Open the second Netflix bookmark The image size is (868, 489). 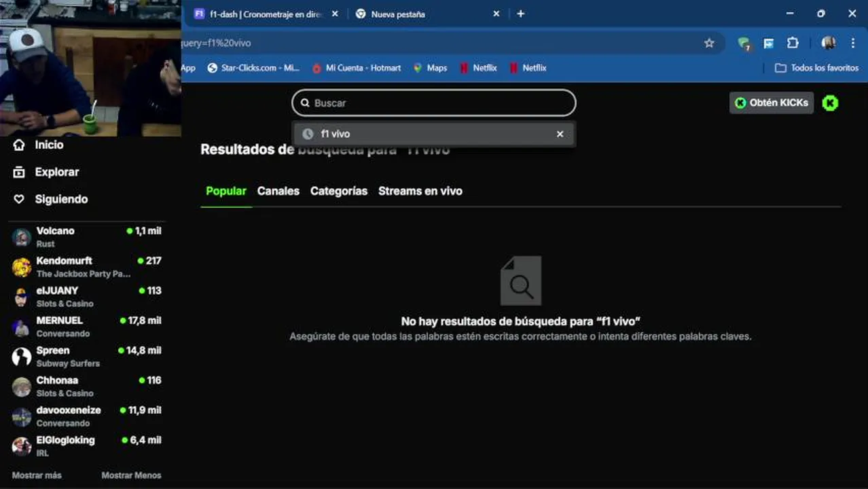click(x=528, y=68)
